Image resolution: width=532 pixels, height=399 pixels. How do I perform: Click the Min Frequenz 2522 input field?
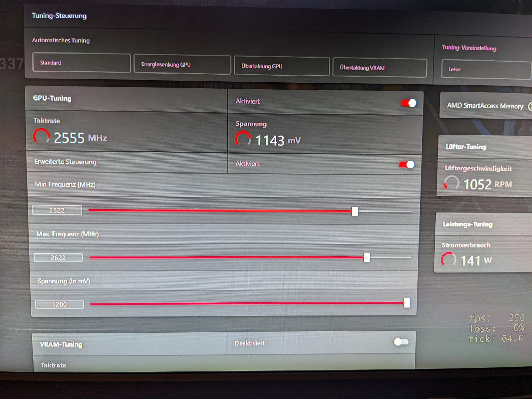pos(57,210)
